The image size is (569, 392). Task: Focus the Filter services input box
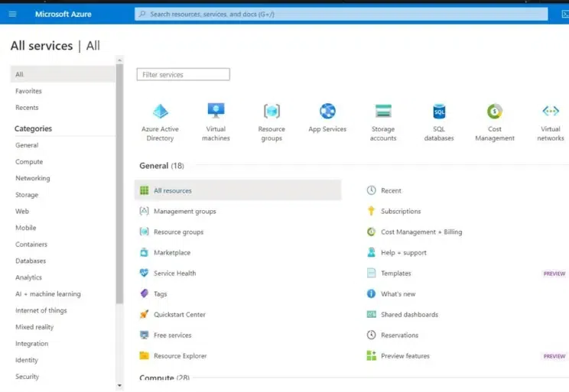[184, 74]
